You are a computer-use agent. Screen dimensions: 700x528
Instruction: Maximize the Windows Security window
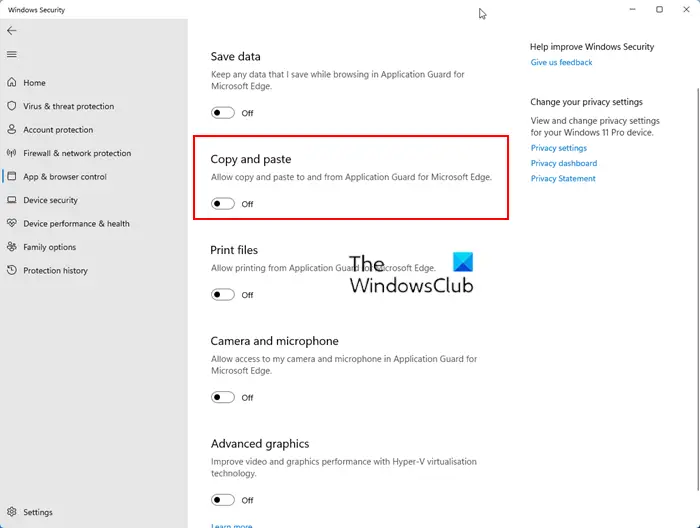pyautogui.click(x=659, y=9)
